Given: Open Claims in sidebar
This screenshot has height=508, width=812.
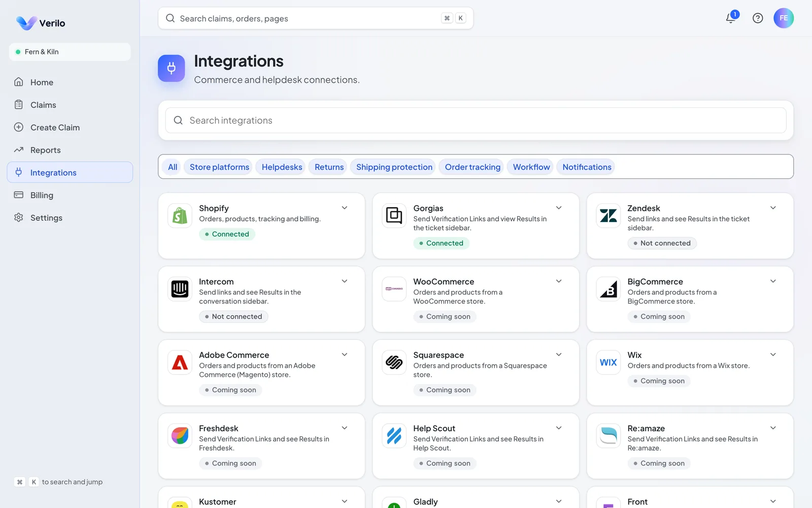Looking at the screenshot, I should 70,105.
